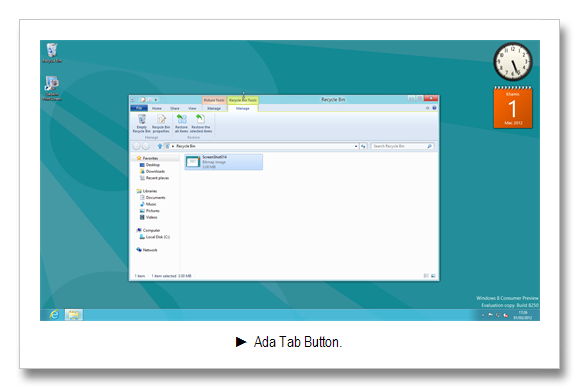580x389 pixels.
Task: Click the second desktop shortcut icon
Action: tap(52, 88)
